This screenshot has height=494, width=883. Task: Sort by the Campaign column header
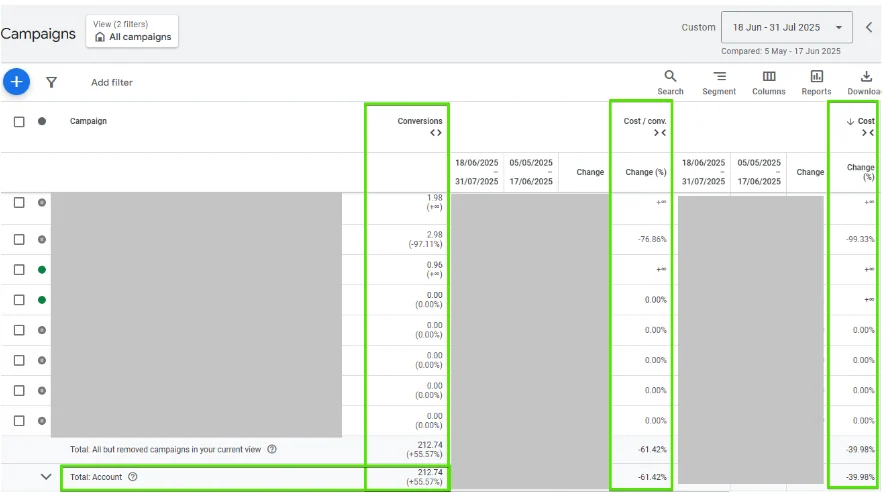(x=88, y=121)
